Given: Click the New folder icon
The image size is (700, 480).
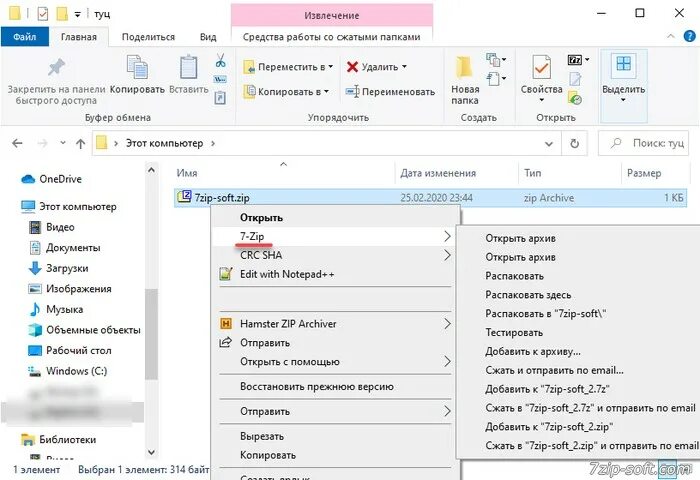Looking at the screenshot, I should coord(464,67).
